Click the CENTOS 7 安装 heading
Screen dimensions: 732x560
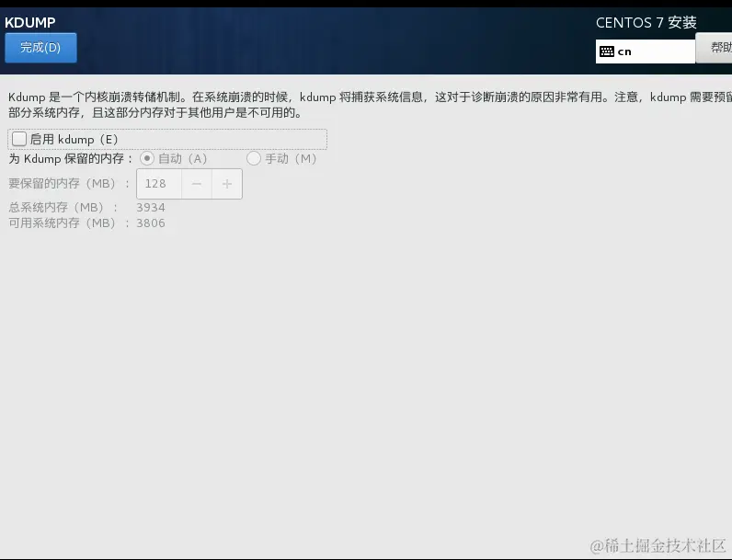pos(646,22)
